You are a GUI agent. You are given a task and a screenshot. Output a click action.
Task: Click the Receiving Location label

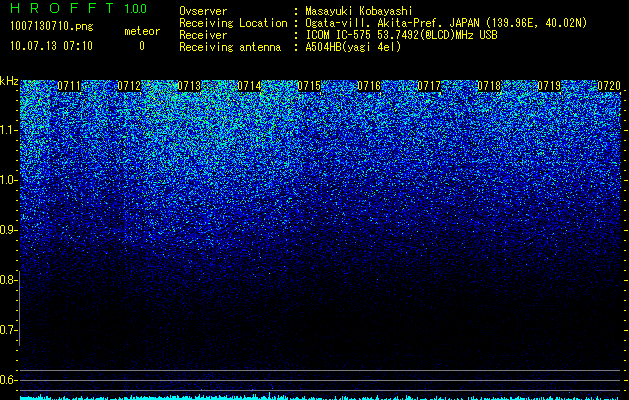tap(233, 23)
